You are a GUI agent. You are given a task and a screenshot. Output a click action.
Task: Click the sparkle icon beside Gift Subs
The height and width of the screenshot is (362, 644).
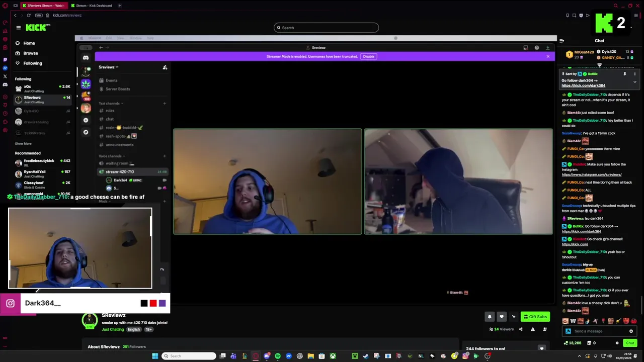[x=514, y=317]
